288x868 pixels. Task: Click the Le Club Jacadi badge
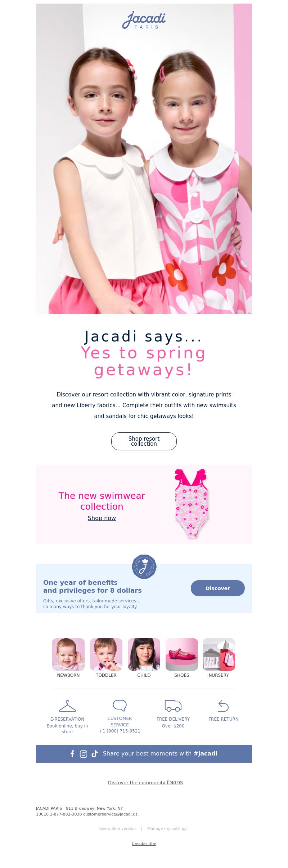144,566
